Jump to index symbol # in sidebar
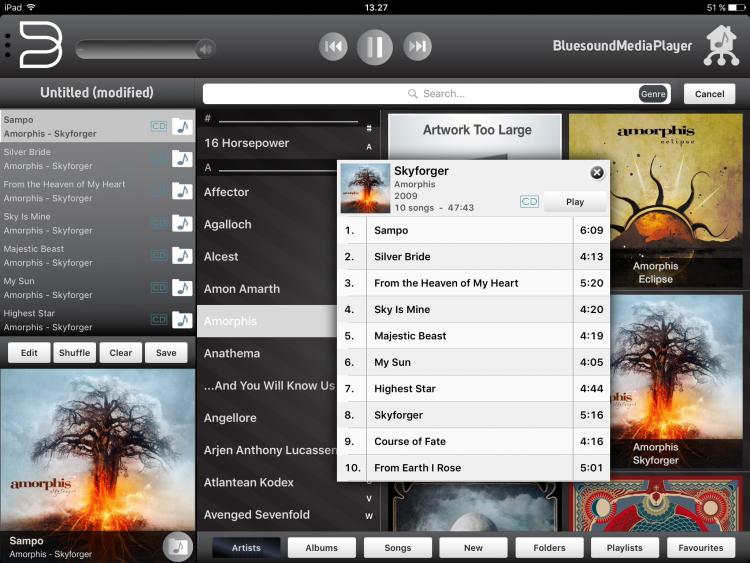 [369, 128]
